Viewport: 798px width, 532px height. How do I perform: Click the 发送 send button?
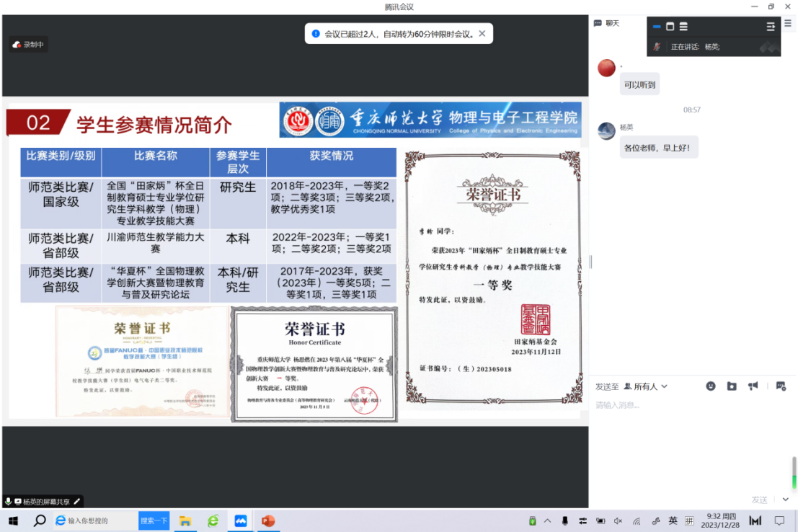pos(760,500)
